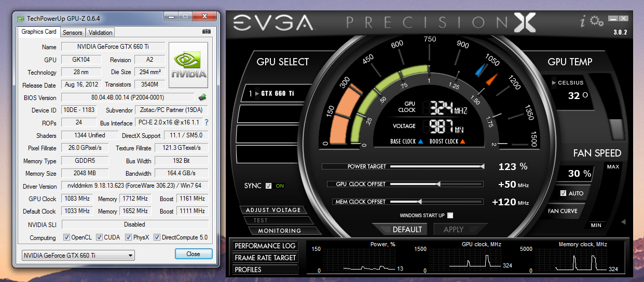The width and height of the screenshot is (644, 282).
Task: Open FRAME RATE TARGET settings
Action: point(265,258)
